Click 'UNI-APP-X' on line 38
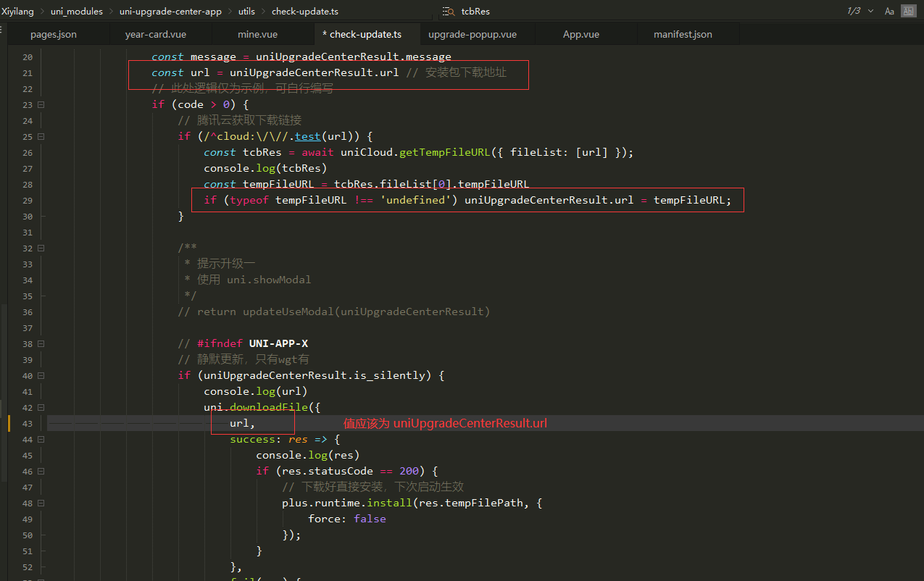 click(278, 343)
